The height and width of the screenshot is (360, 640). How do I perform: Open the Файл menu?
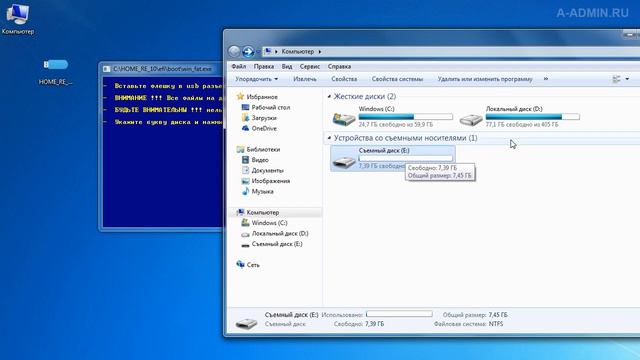coord(239,67)
